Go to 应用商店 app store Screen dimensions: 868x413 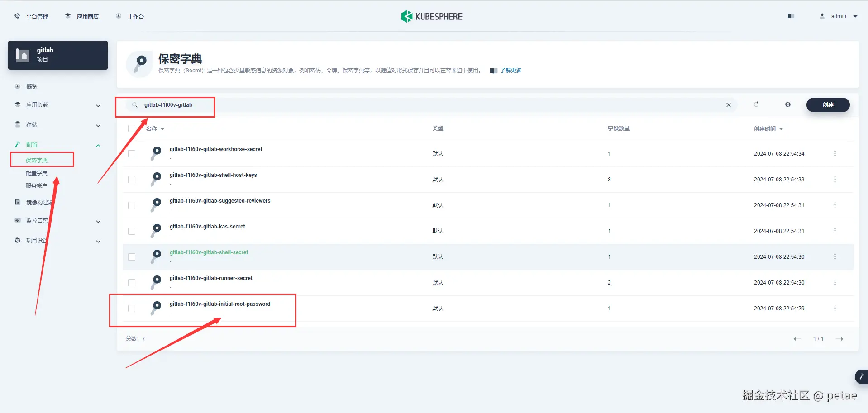pos(82,16)
